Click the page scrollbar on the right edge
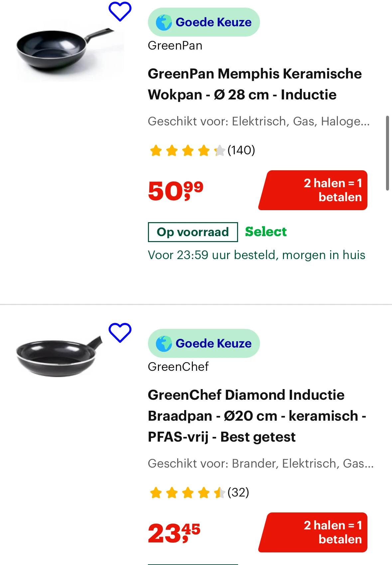Image resolution: width=392 pixels, height=565 pixels. click(x=387, y=153)
